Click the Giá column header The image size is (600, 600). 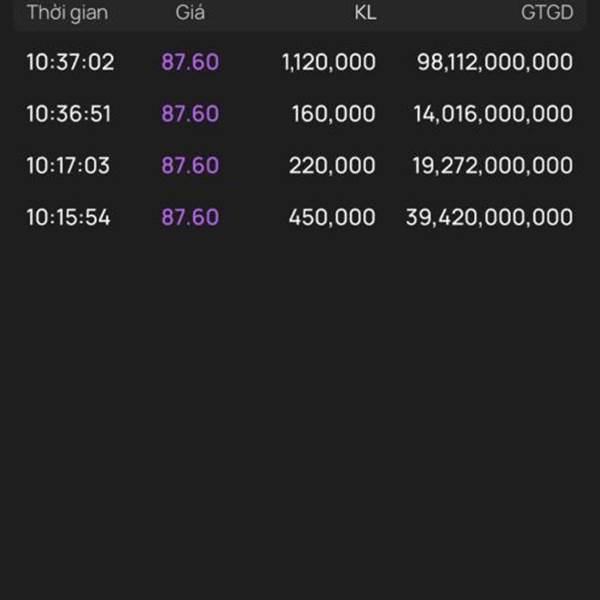click(190, 14)
